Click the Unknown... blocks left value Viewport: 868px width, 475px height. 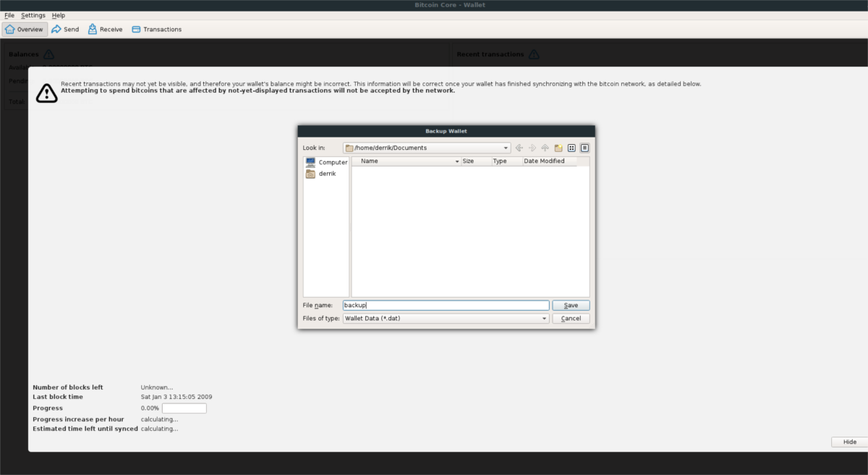[x=157, y=387]
